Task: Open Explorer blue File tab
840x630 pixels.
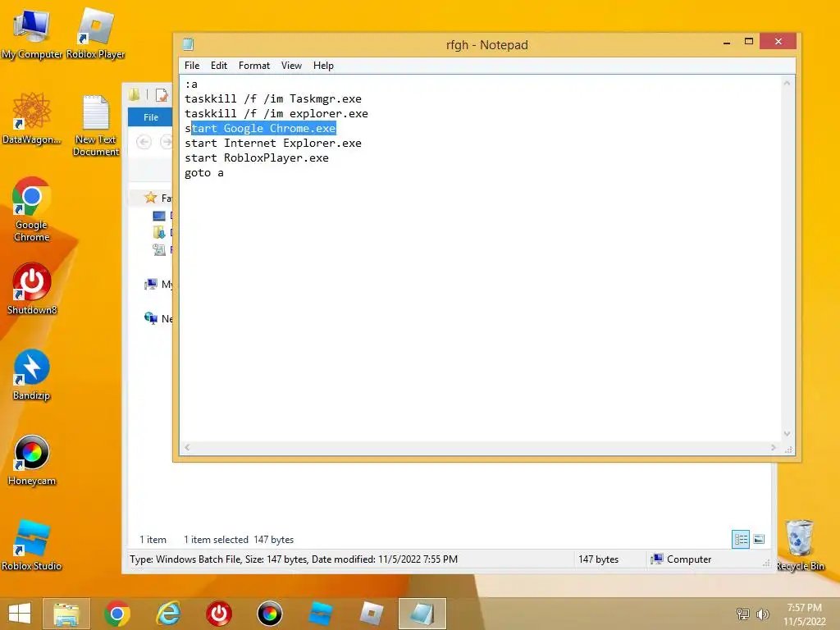Action: click(151, 117)
